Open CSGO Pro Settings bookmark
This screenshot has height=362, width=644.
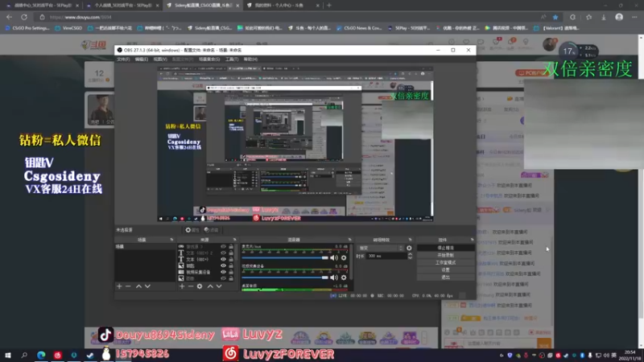coord(27,28)
